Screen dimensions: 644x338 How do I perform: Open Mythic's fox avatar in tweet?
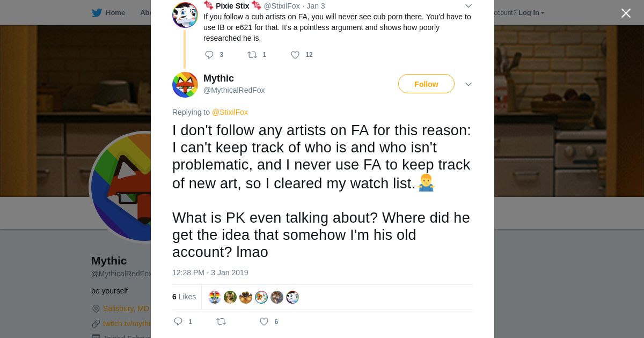coord(185,85)
